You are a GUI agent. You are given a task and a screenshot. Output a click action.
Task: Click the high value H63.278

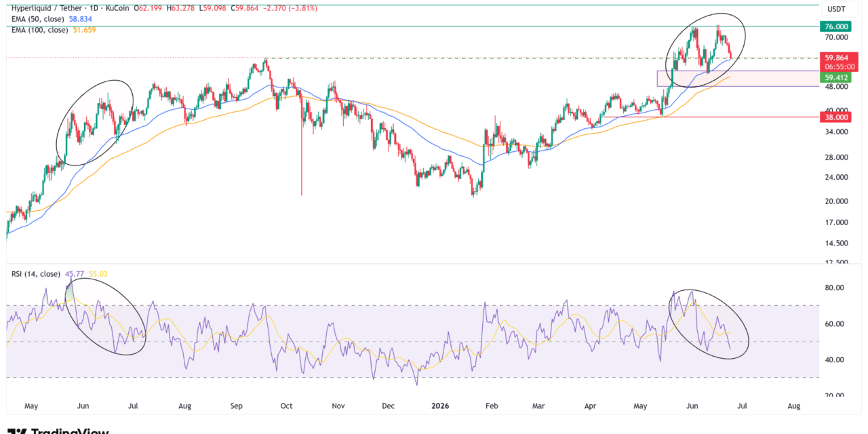tap(181, 8)
